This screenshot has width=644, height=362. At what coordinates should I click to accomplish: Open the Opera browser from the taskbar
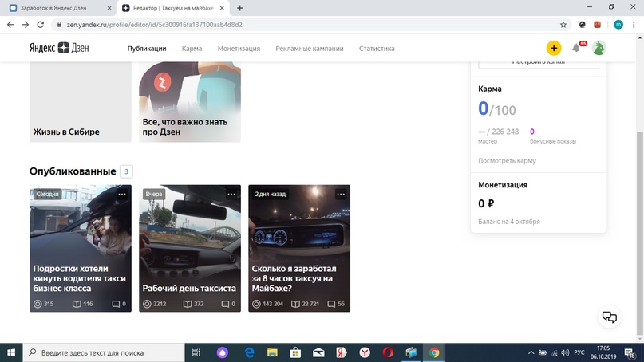(x=388, y=352)
